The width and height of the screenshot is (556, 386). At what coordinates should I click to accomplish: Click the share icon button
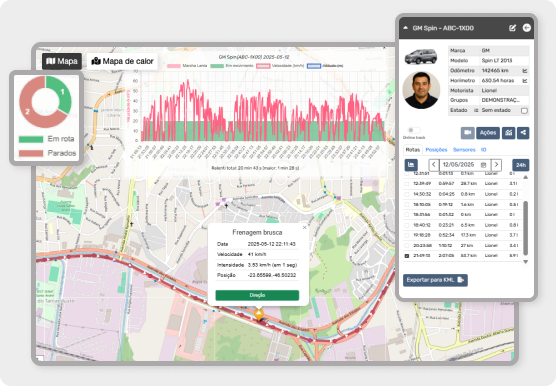click(x=523, y=133)
